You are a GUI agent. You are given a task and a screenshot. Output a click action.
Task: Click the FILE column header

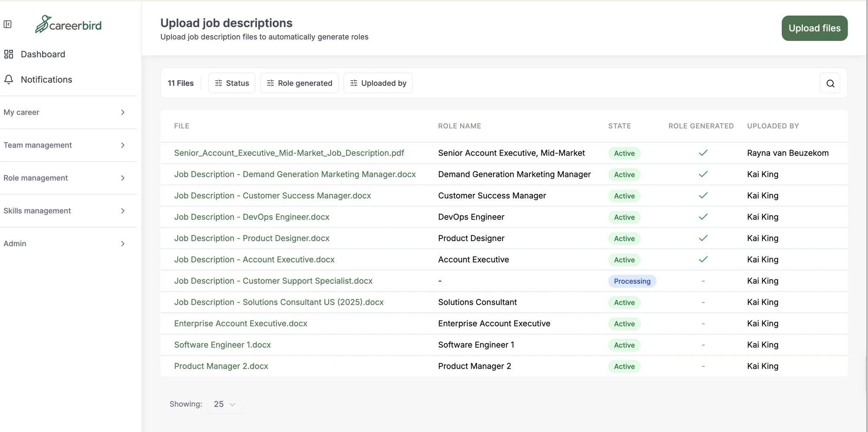point(181,126)
